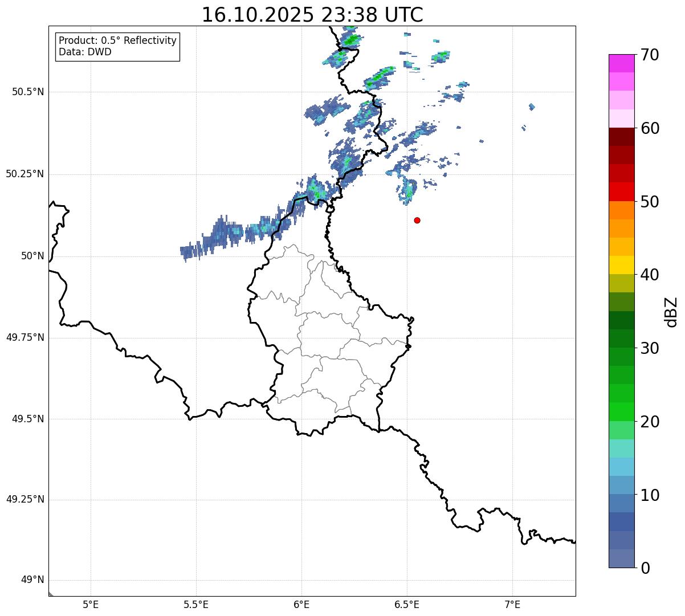The height and width of the screenshot is (616, 685).
Task: Click the 50.25°N latitude label
Action: click(25, 174)
